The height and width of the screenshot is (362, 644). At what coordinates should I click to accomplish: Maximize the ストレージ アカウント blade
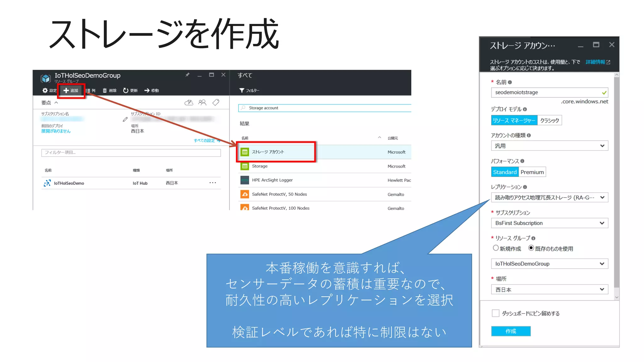[596, 45]
